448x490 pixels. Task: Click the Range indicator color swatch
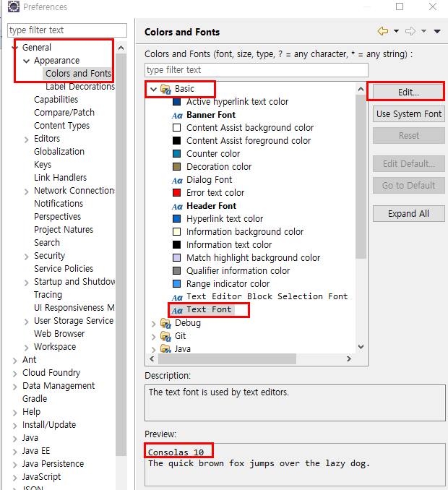[x=176, y=284]
